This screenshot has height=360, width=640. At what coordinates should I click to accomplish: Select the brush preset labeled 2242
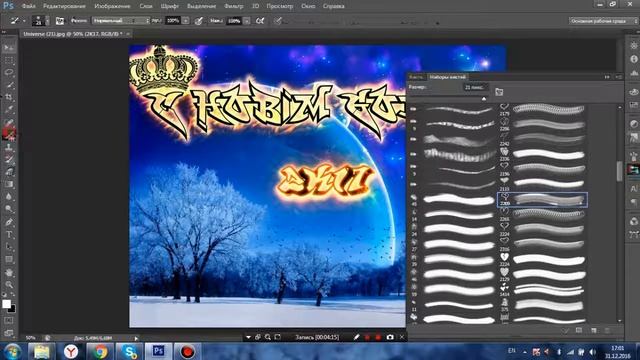543,139
